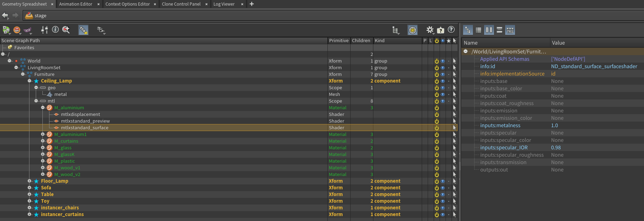This screenshot has width=644, height=221.
Task: Click the info icon in toolbar
Action: coord(55,30)
